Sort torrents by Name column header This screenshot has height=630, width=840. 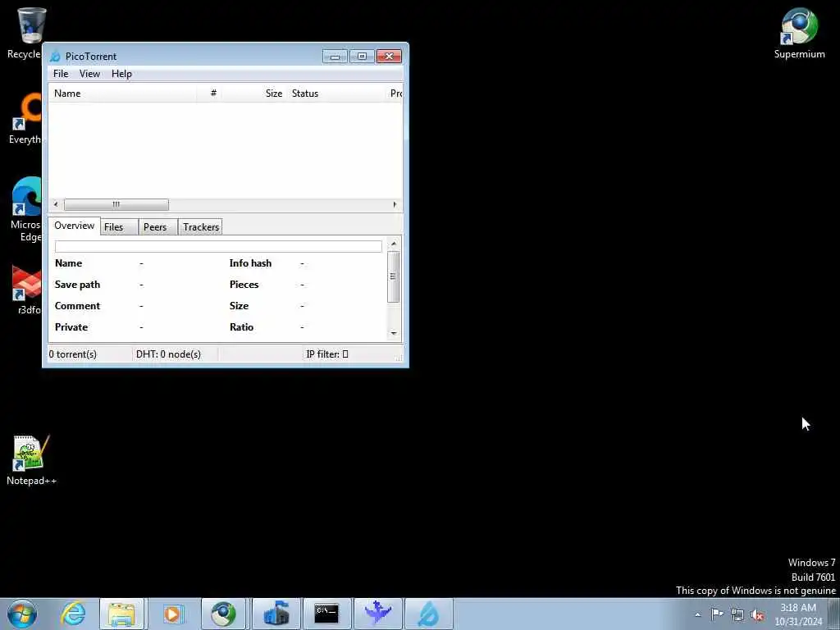pyautogui.click(x=123, y=94)
